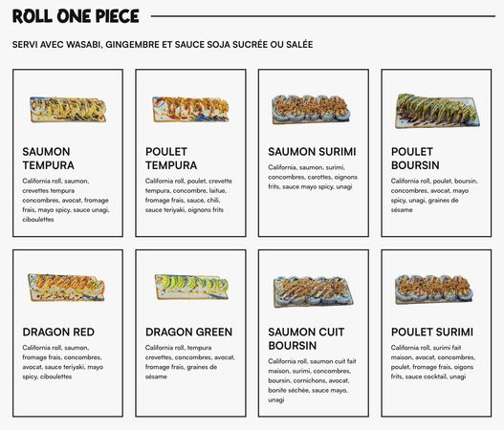Select the POULET TEMPURA heading
The height and width of the screenshot is (430, 504).
click(x=171, y=159)
